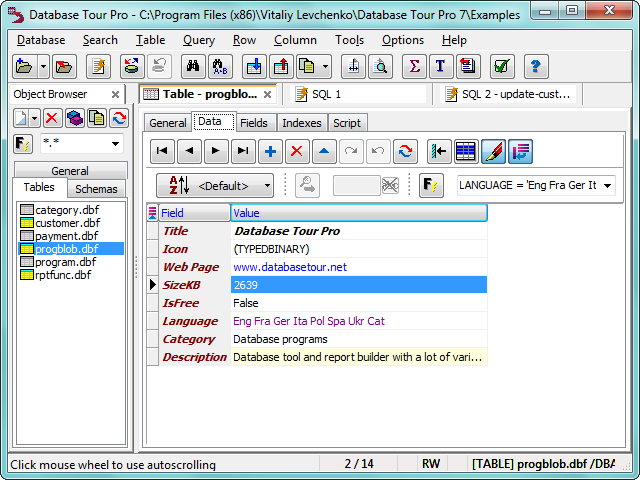Image resolution: width=640 pixels, height=480 pixels.
Task: Close the Table - progblob tab
Action: pyautogui.click(x=267, y=95)
